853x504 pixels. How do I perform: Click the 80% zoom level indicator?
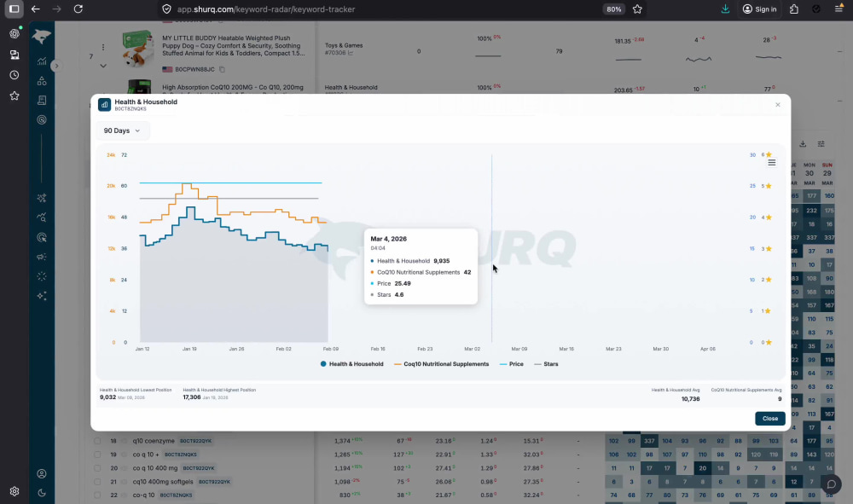point(614,9)
